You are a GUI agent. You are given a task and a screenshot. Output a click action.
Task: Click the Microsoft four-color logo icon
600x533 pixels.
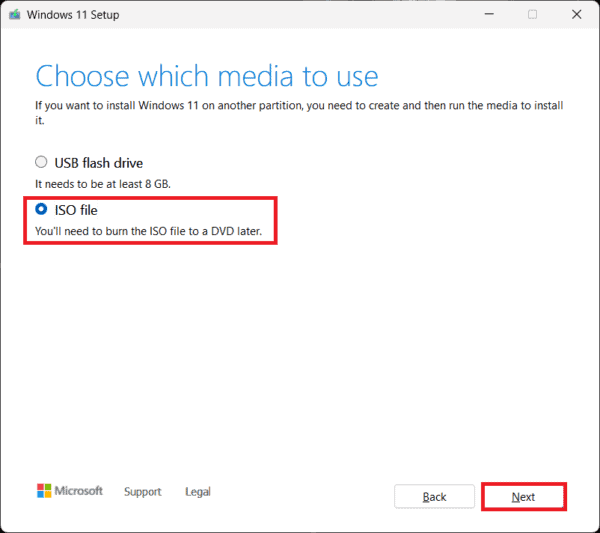44,491
